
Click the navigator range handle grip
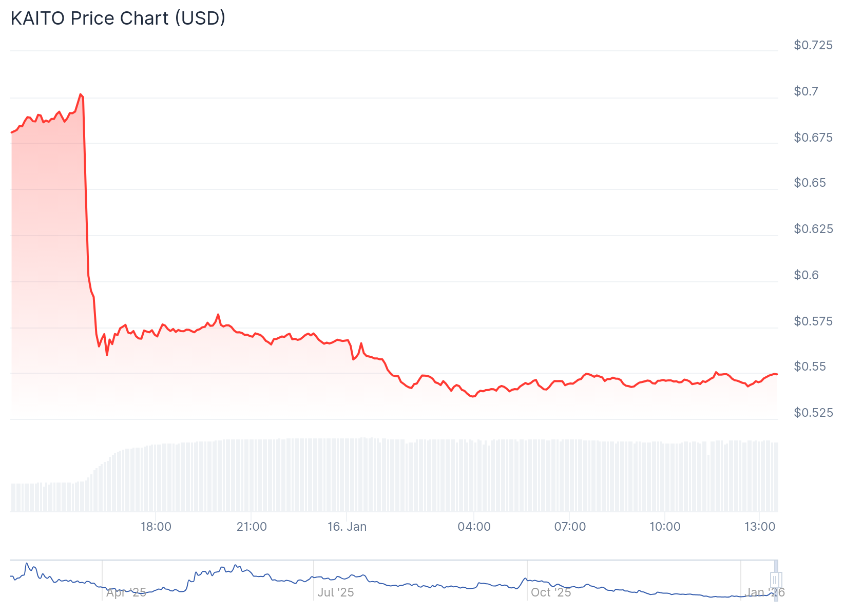pos(775,580)
